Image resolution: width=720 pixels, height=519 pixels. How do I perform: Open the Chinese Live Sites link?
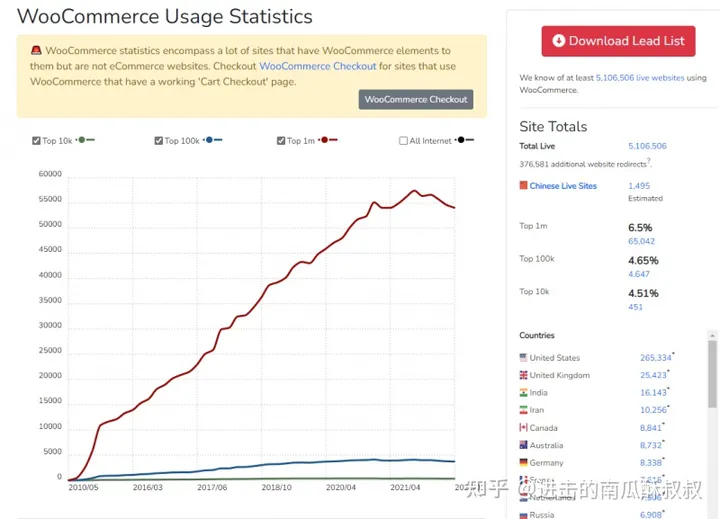[x=563, y=186]
